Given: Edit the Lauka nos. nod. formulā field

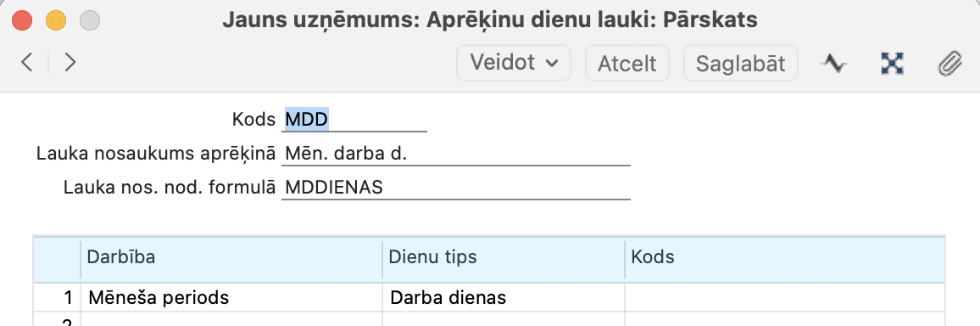Looking at the screenshot, I should (455, 187).
